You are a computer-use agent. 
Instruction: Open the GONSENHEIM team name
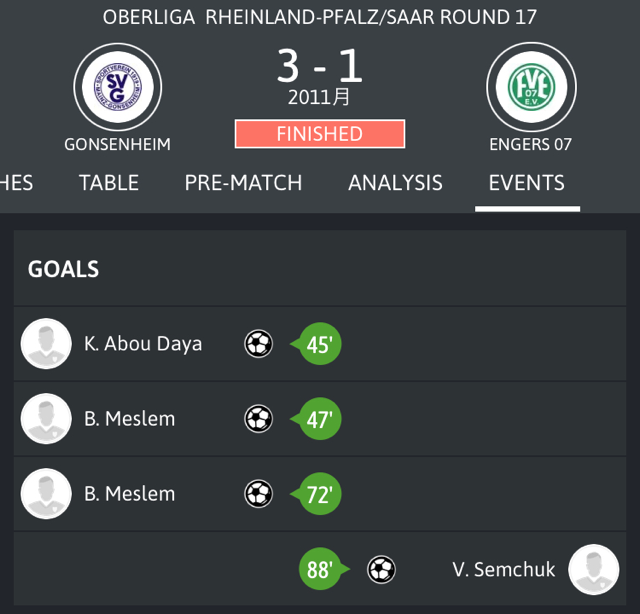pyautogui.click(x=118, y=145)
